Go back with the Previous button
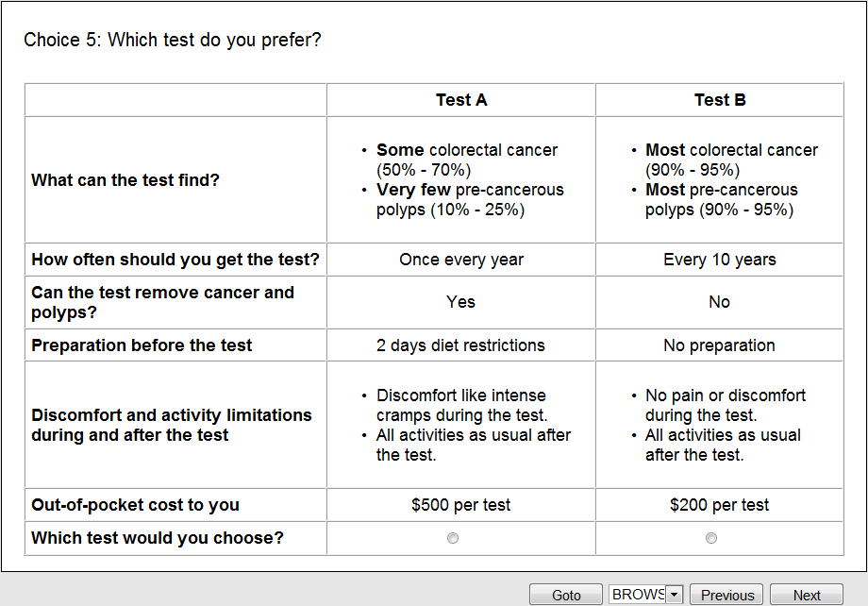The image size is (868, 606). (726, 595)
